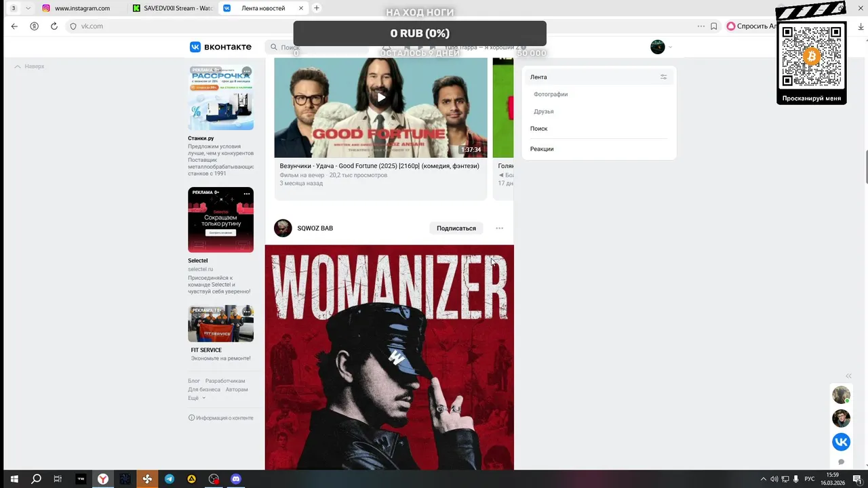Open ad options on Станки.ру banner

coord(247,71)
